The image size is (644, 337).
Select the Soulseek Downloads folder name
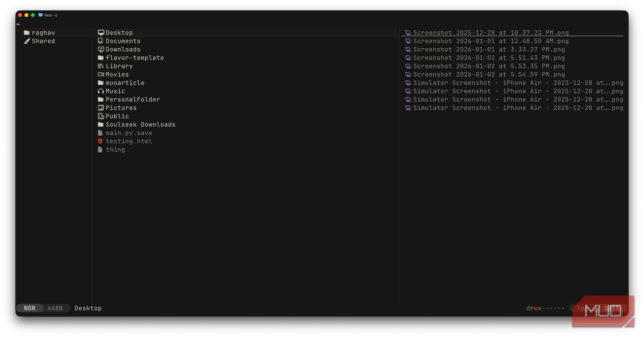click(141, 125)
